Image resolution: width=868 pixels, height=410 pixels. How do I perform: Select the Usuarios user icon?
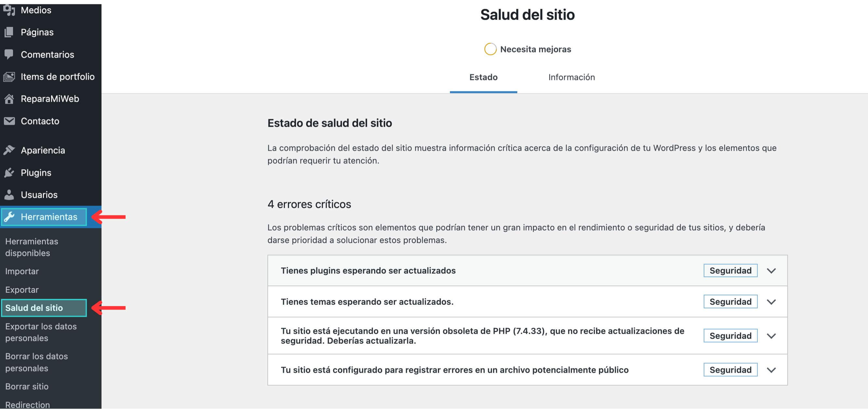[x=9, y=195]
